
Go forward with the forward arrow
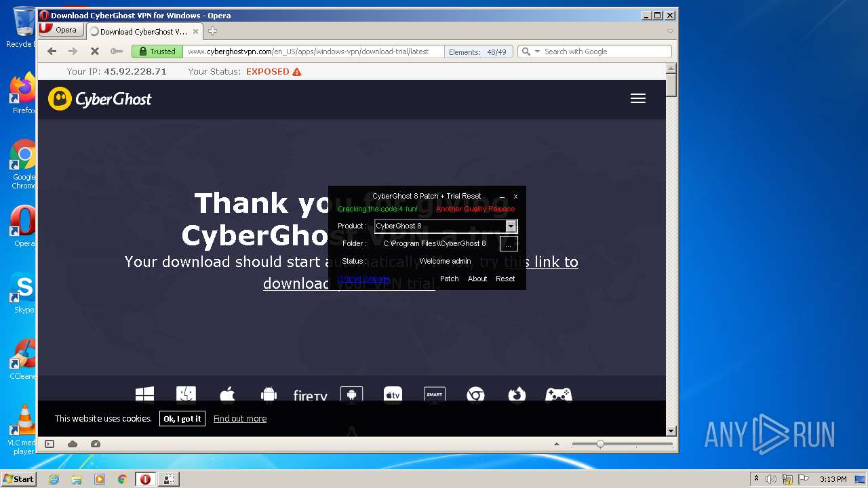pyautogui.click(x=73, y=52)
